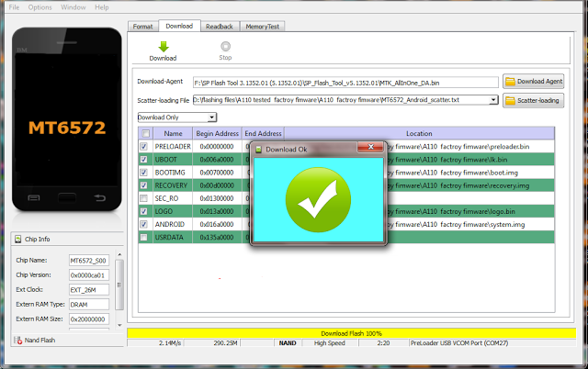The image size is (588, 369).
Task: Open the Options menu
Action: point(40,7)
